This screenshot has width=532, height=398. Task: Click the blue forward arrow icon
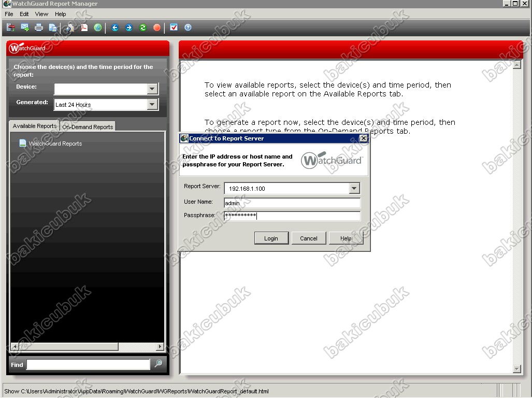pos(129,27)
